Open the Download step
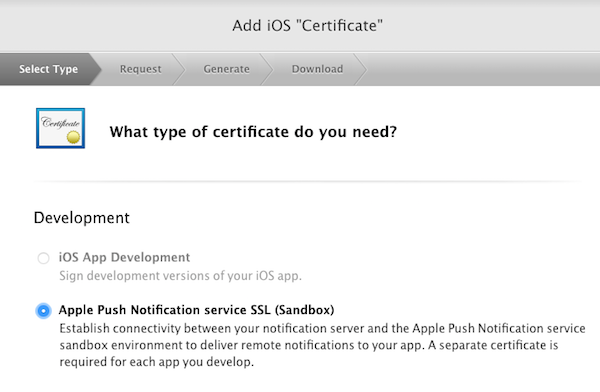The height and width of the screenshot is (392, 600). click(x=317, y=69)
